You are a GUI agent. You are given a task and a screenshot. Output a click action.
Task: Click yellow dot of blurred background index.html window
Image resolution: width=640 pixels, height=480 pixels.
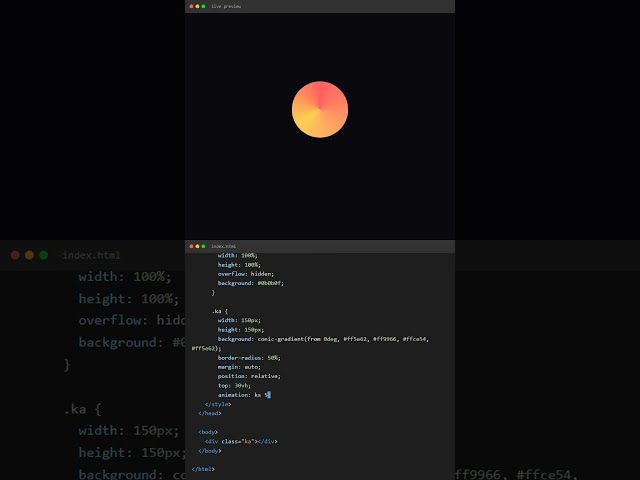(29, 256)
